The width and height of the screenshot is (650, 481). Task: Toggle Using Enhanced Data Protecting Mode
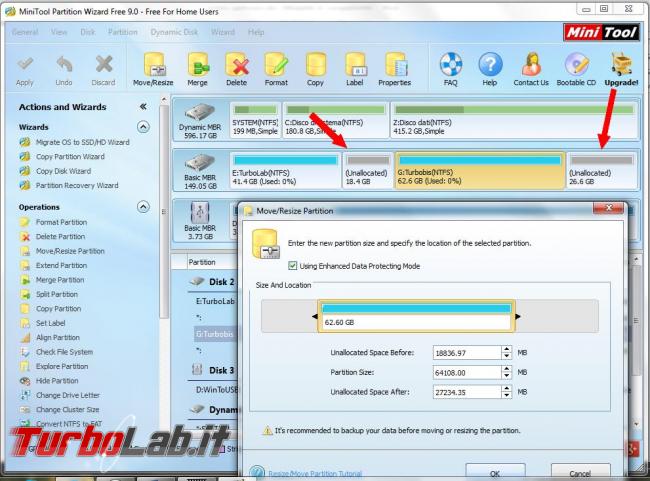293,266
